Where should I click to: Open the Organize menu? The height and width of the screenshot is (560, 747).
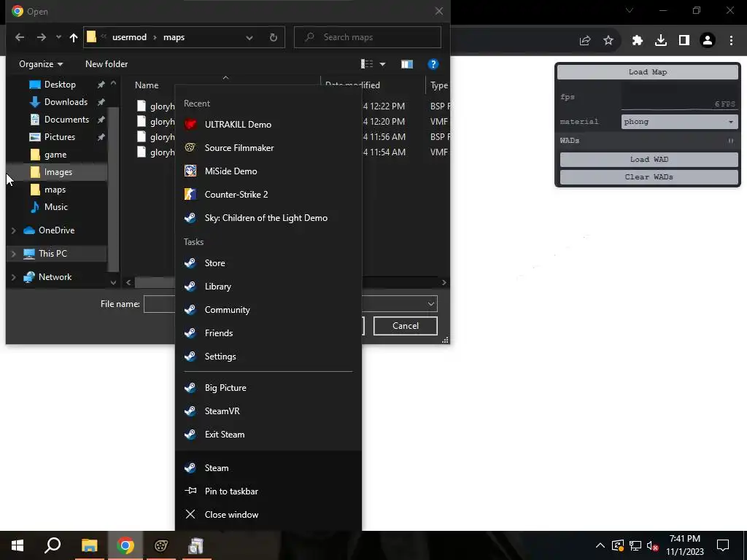(x=41, y=64)
